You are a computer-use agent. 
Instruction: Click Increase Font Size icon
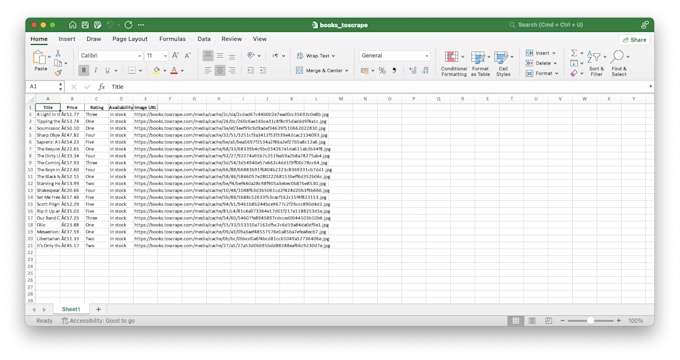click(175, 56)
